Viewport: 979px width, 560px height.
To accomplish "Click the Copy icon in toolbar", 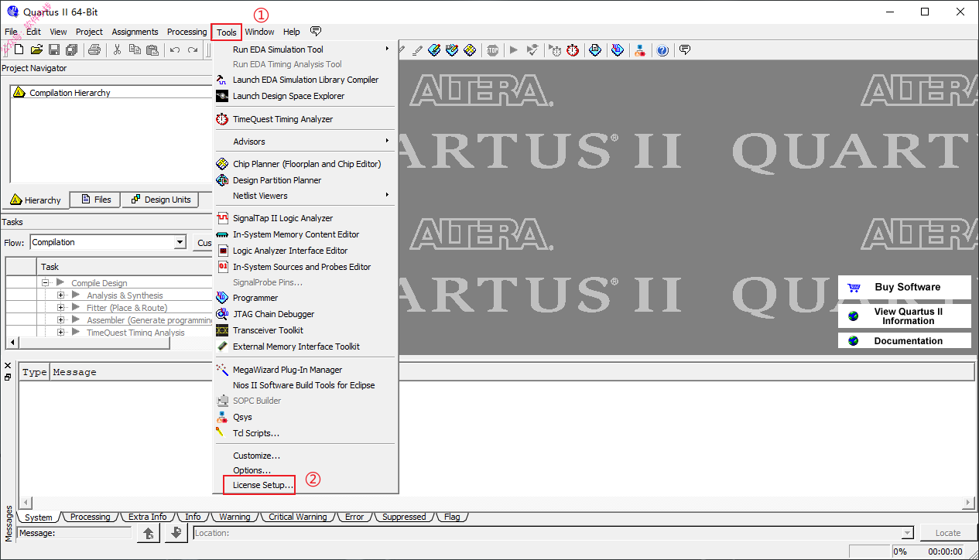I will 135,50.
